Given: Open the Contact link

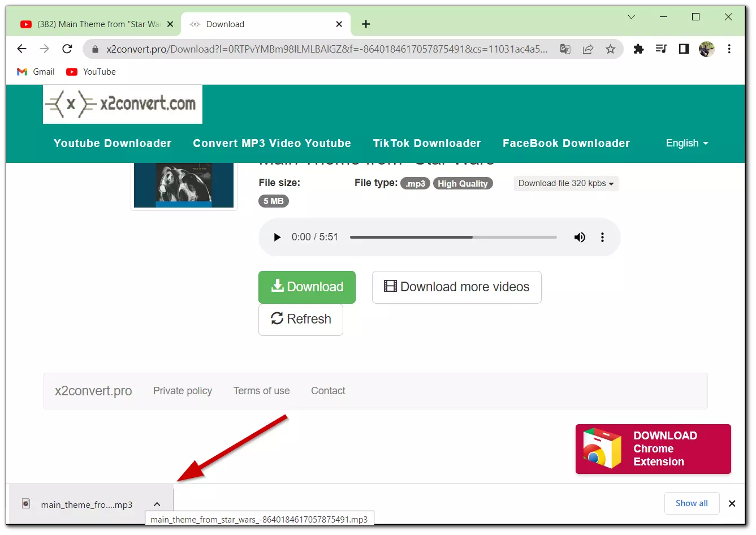Looking at the screenshot, I should [328, 391].
